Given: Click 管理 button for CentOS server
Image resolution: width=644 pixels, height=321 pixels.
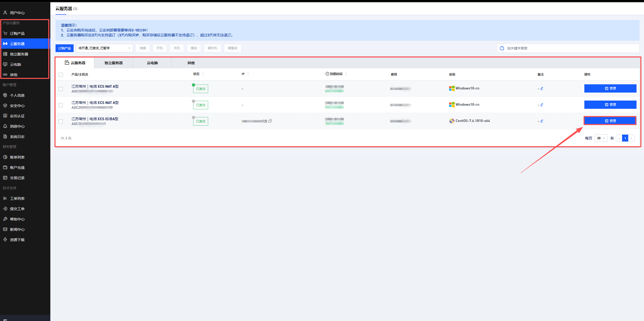Looking at the screenshot, I should tap(610, 121).
